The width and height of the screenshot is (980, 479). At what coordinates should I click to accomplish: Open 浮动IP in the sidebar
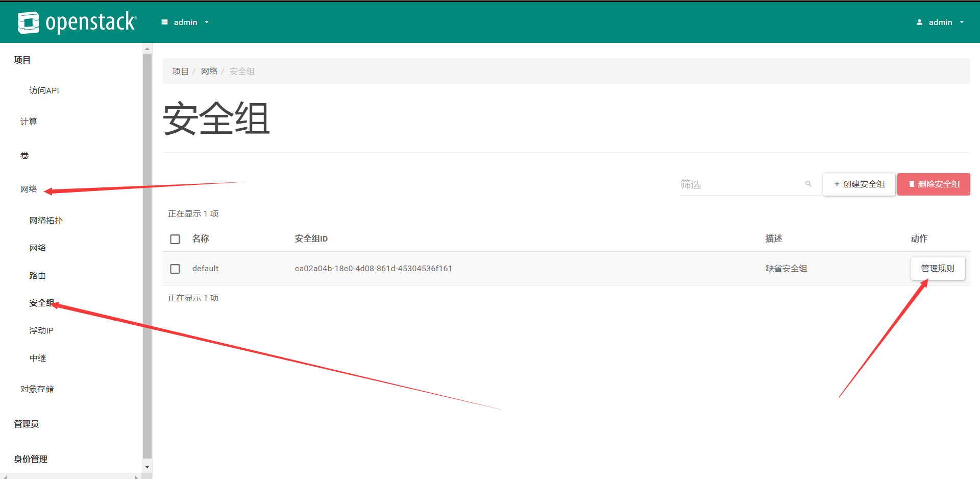point(41,330)
